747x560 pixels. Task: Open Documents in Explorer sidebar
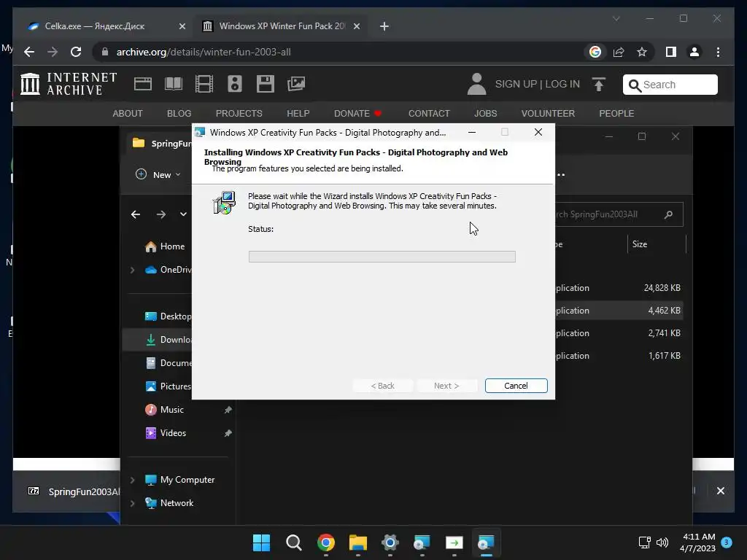[x=168, y=363]
